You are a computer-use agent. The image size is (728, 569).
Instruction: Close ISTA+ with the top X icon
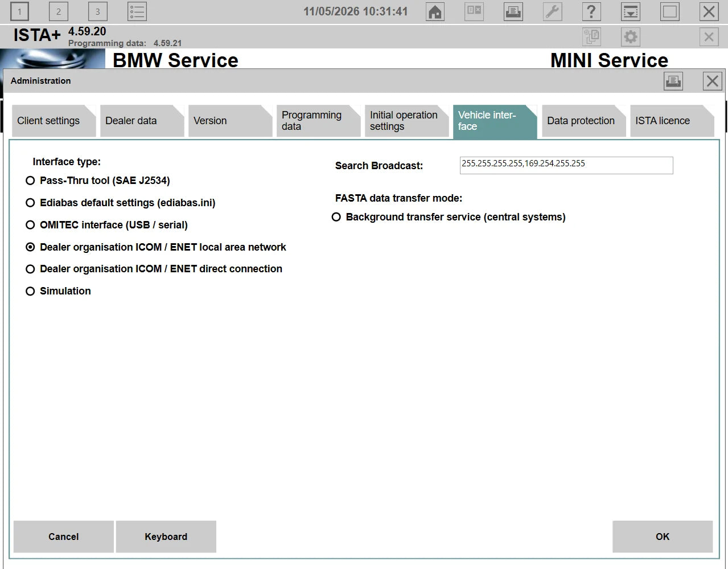point(709,11)
